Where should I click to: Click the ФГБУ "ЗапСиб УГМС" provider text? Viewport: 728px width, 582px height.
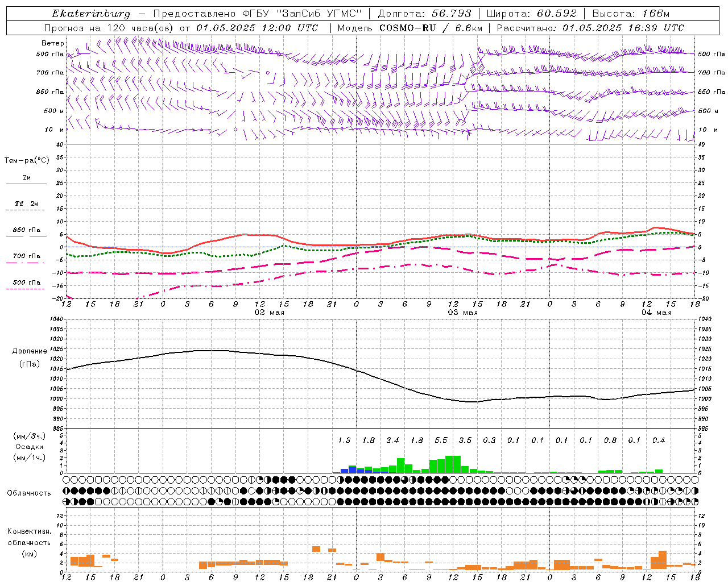(x=303, y=14)
